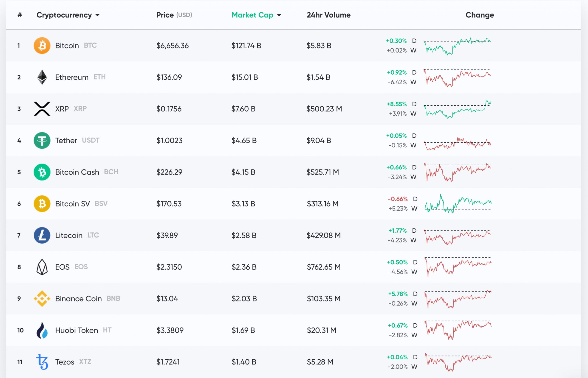Click the Change column header
The width and height of the screenshot is (588, 378).
click(480, 15)
